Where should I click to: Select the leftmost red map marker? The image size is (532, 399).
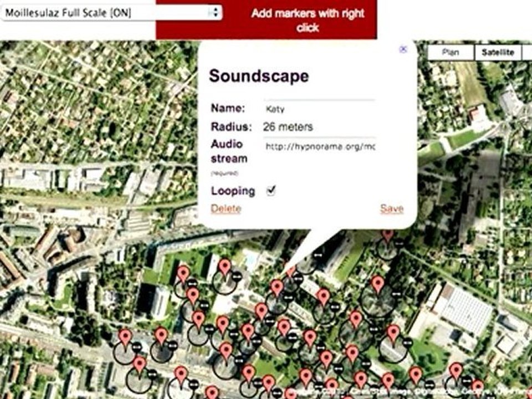tap(125, 337)
